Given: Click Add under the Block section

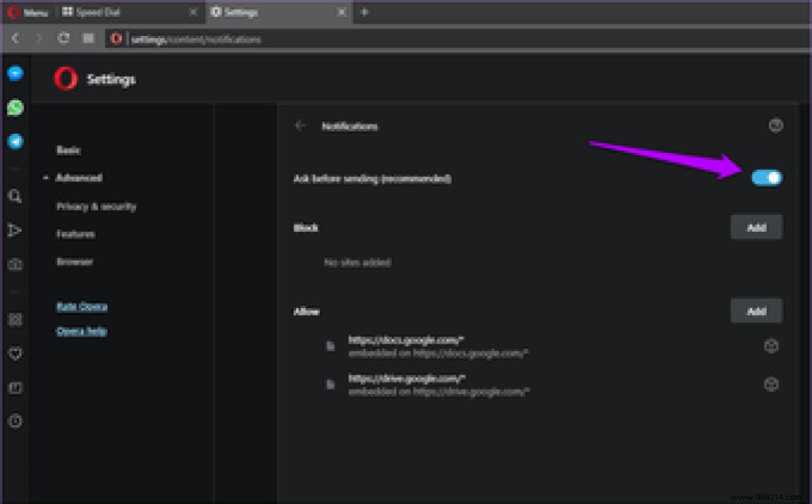Looking at the screenshot, I should 756,226.
